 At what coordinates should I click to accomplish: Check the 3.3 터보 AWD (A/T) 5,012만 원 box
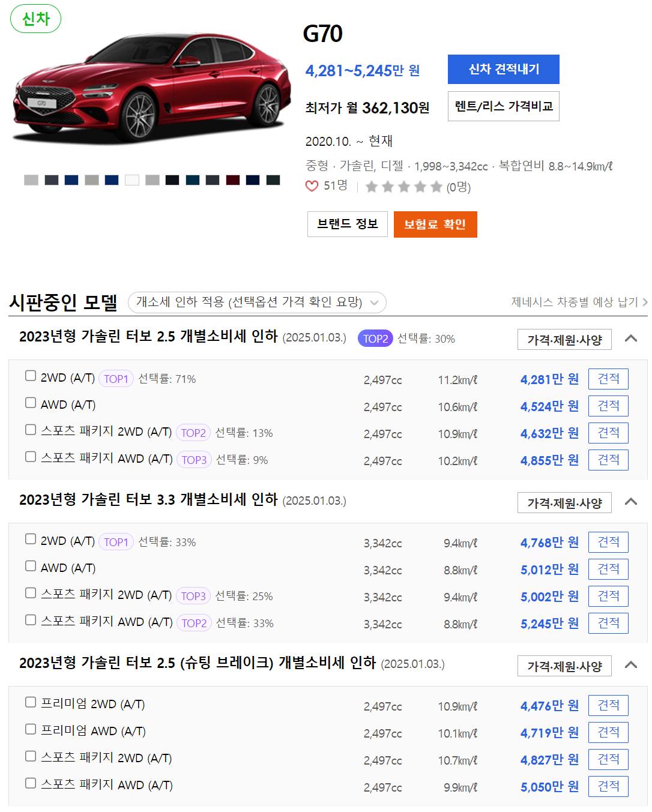click(31, 566)
